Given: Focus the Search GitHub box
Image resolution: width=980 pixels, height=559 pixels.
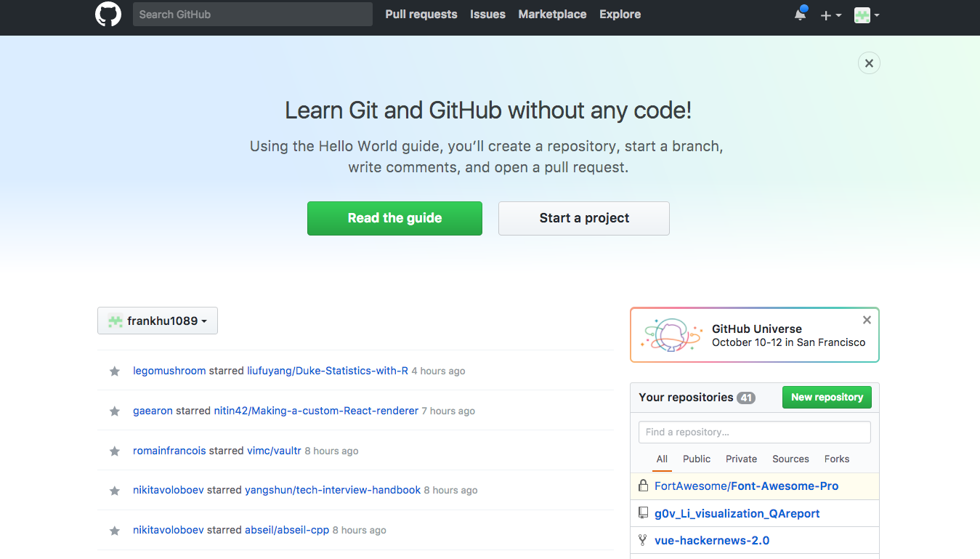Looking at the screenshot, I should click(253, 14).
